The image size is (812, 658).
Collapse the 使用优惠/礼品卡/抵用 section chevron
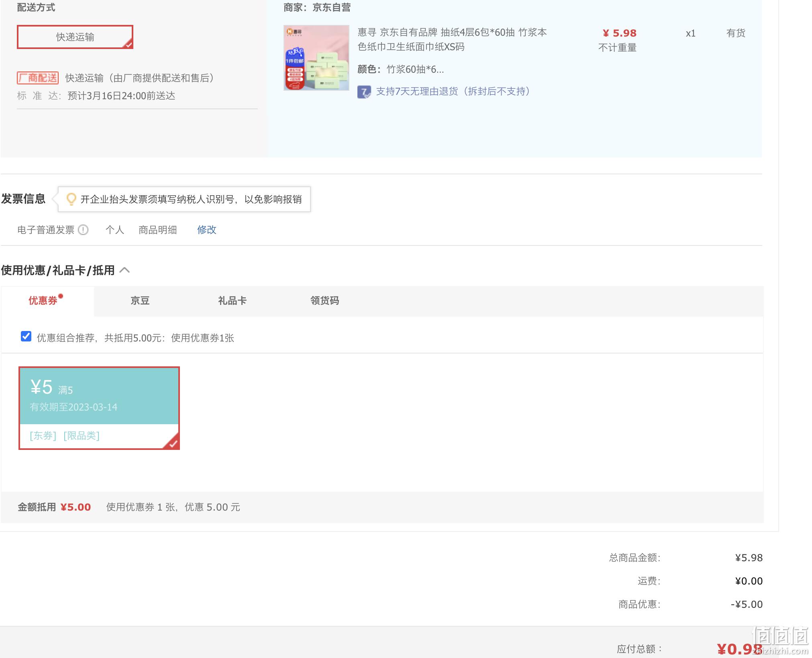click(x=125, y=270)
